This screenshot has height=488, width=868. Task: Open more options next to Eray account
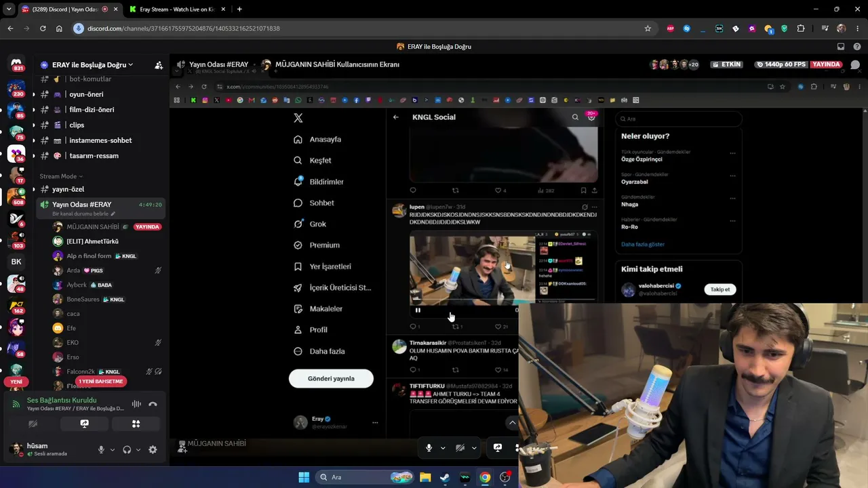coord(375,423)
